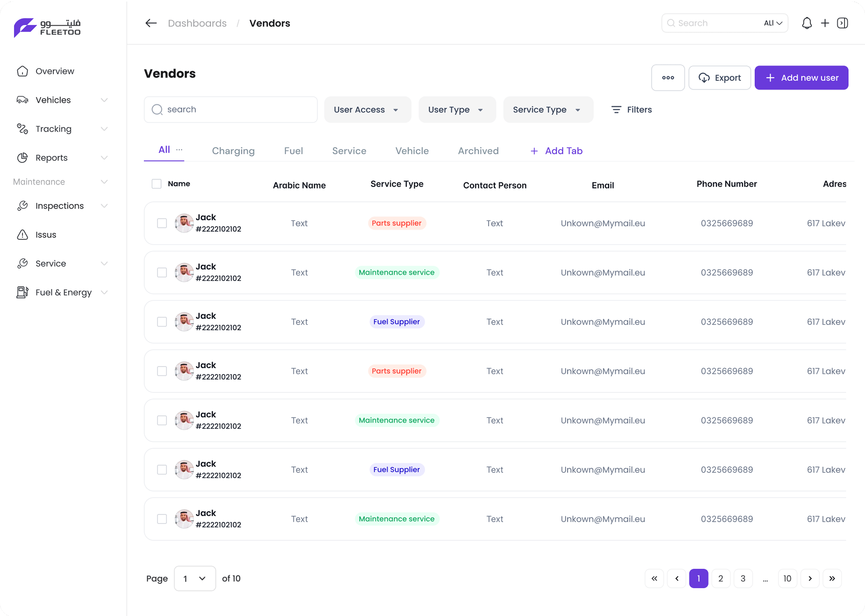This screenshot has width=865, height=616.
Task: Expand the Service Type filter dropdown
Action: [547, 109]
